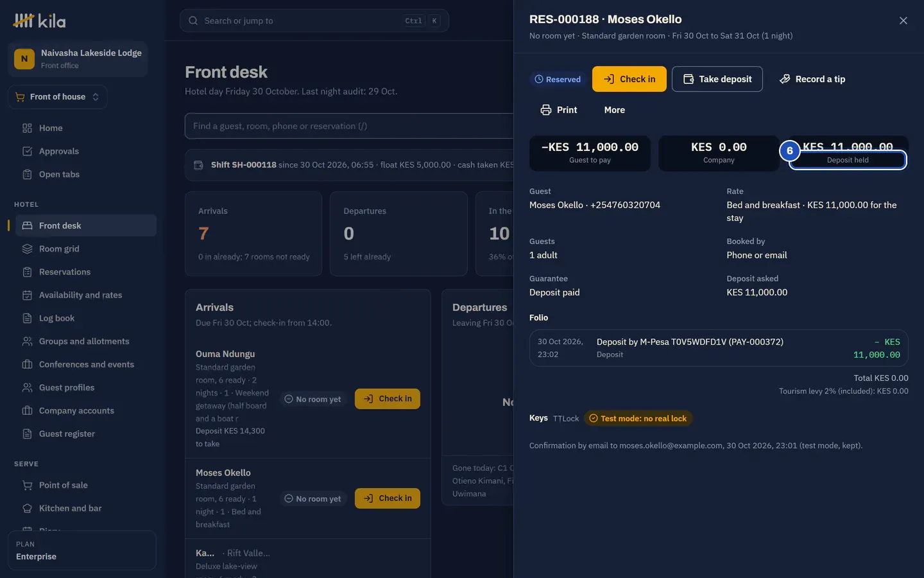Click the Company balance tile

(719, 153)
